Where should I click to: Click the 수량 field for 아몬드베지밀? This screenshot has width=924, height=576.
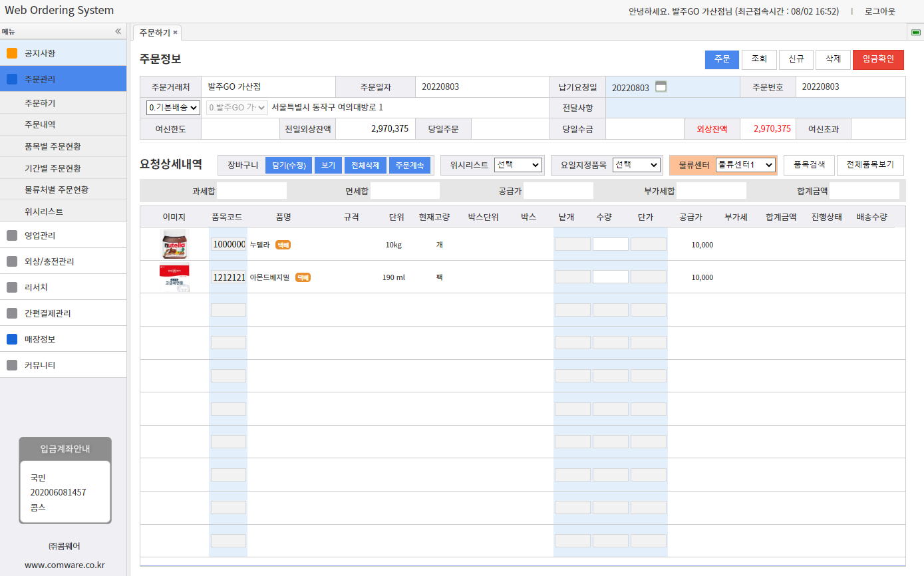[611, 277]
